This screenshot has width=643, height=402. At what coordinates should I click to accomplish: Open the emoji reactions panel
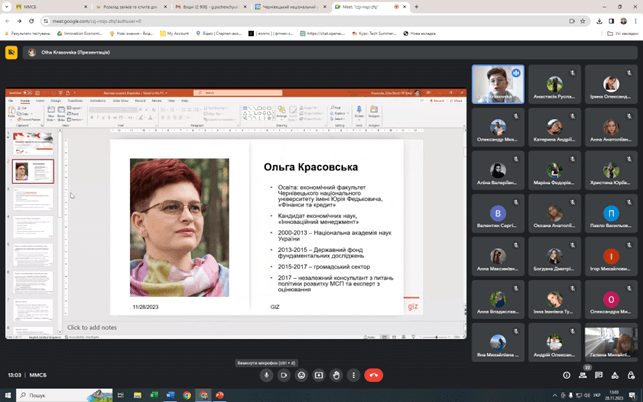tap(302, 375)
